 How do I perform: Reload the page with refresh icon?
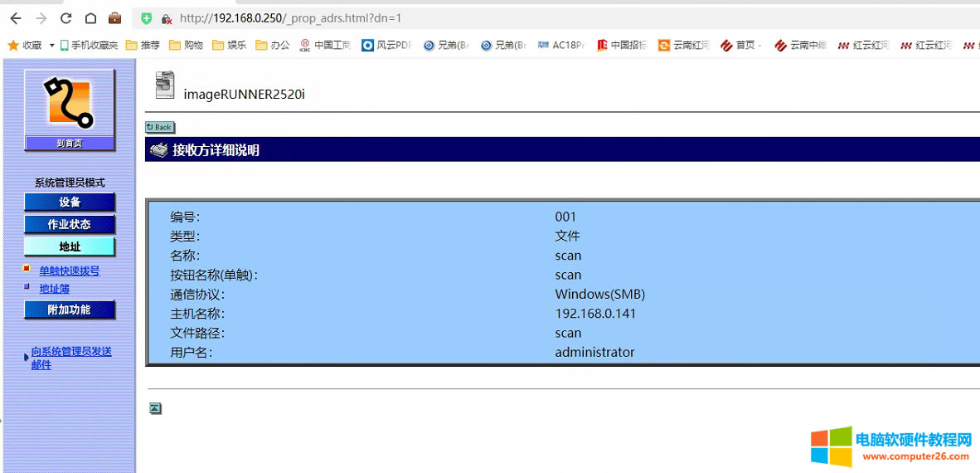(65, 18)
